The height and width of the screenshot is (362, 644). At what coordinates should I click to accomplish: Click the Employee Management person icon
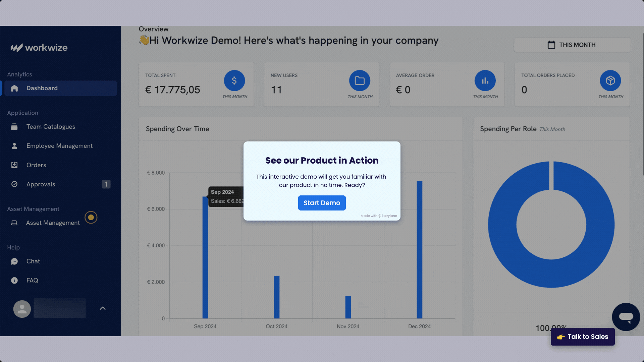[x=14, y=146]
